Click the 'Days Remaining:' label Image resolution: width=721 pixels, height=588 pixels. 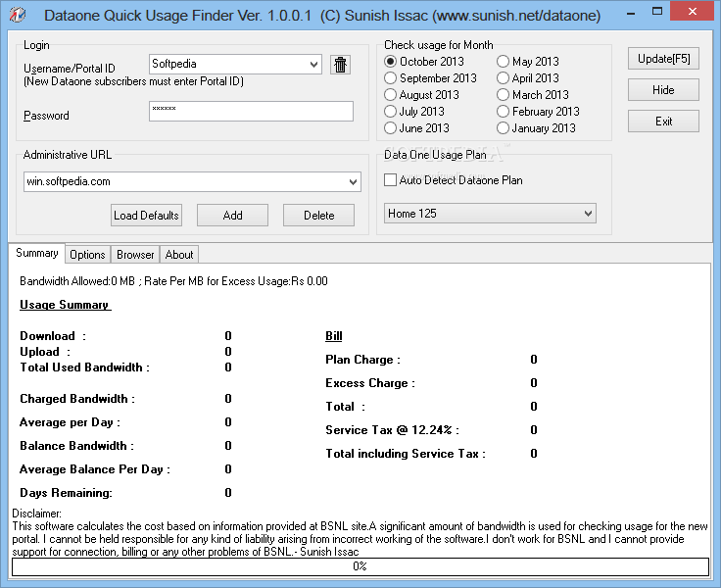66,493
